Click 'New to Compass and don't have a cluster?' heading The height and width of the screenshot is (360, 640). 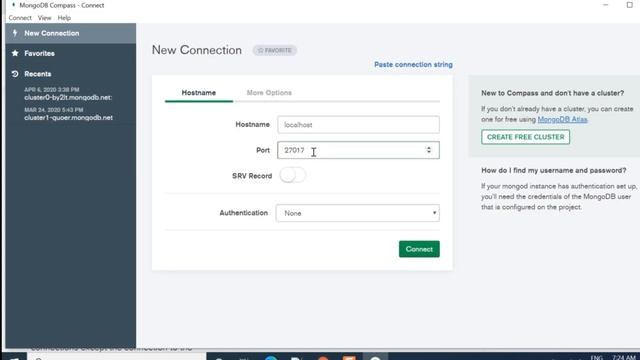coord(552,93)
